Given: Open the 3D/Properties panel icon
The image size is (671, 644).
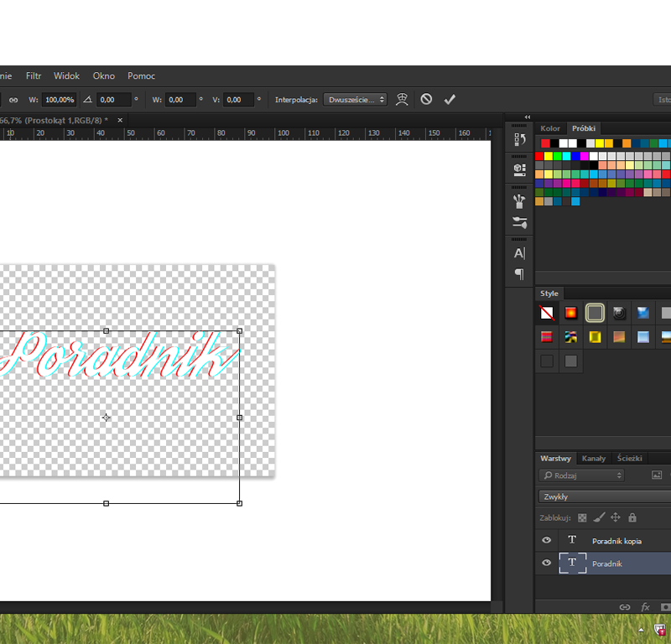Looking at the screenshot, I should (519, 170).
